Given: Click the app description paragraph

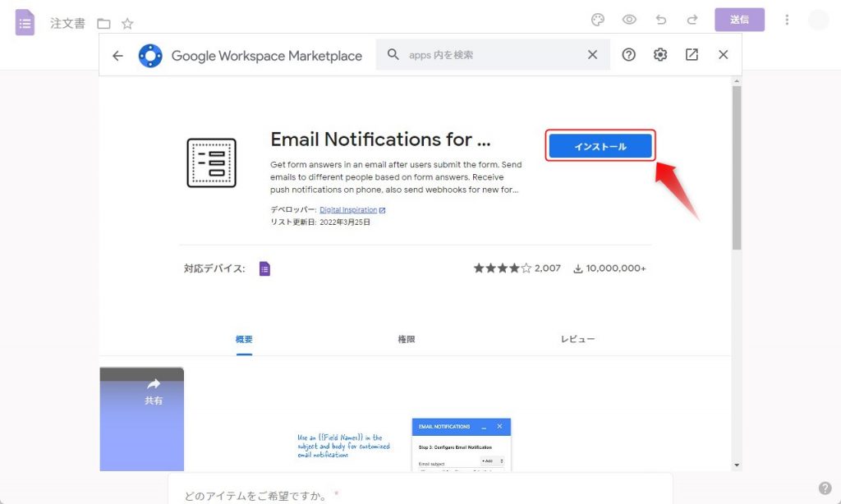Looking at the screenshot, I should (396, 177).
